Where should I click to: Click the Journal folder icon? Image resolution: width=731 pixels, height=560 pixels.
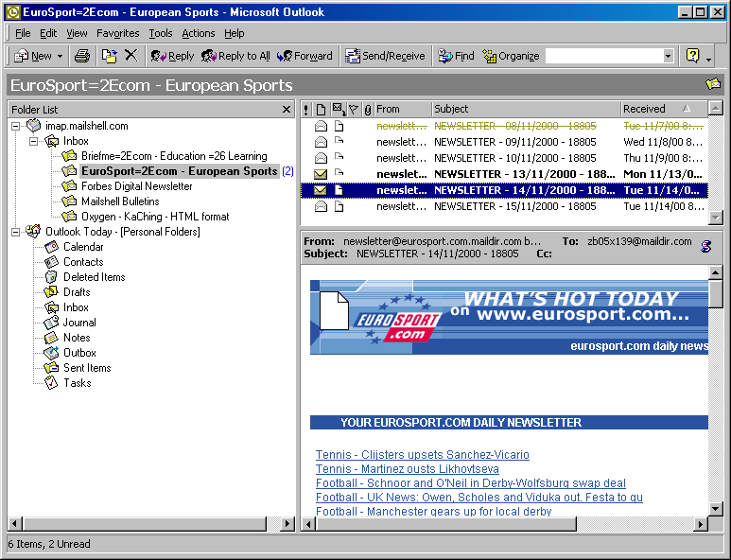(51, 323)
